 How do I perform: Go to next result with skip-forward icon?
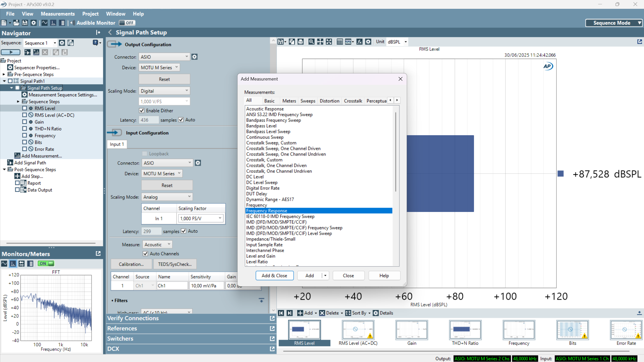coord(290,313)
